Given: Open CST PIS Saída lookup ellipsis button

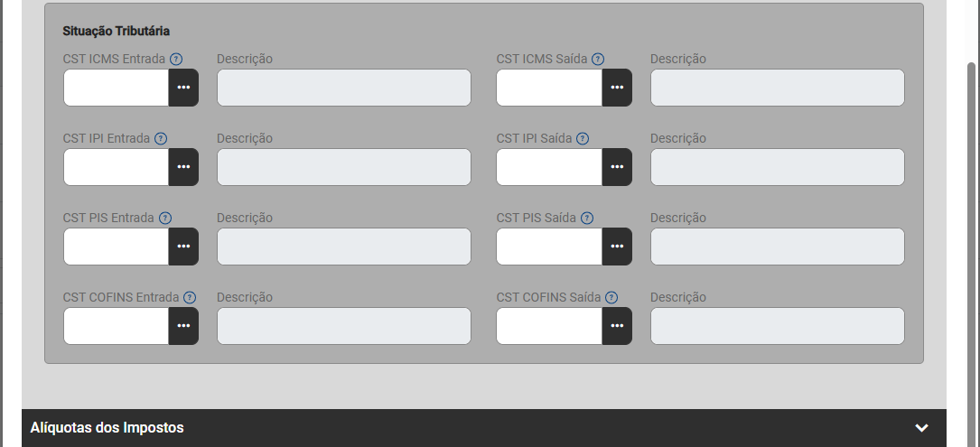Looking at the screenshot, I should pos(617,247).
